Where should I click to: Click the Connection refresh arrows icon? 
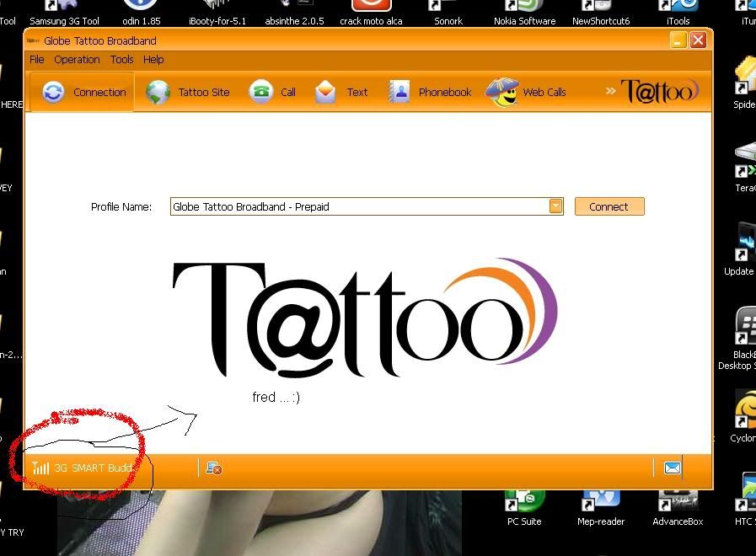(x=53, y=92)
